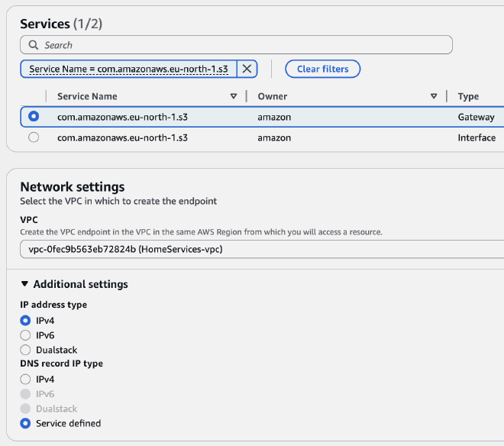504x446 pixels.
Task: Click amazon owner in the Interface row
Action: tap(274, 137)
